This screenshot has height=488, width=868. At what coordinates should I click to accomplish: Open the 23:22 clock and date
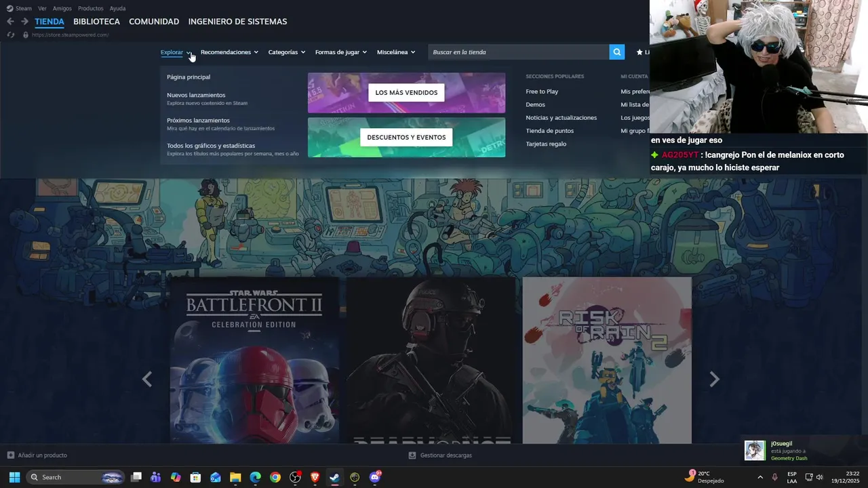pos(846,477)
